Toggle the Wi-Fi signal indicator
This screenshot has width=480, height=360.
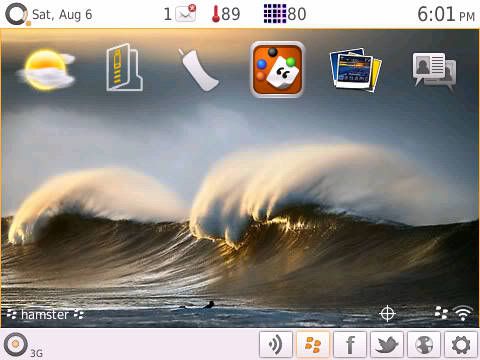coord(464,313)
